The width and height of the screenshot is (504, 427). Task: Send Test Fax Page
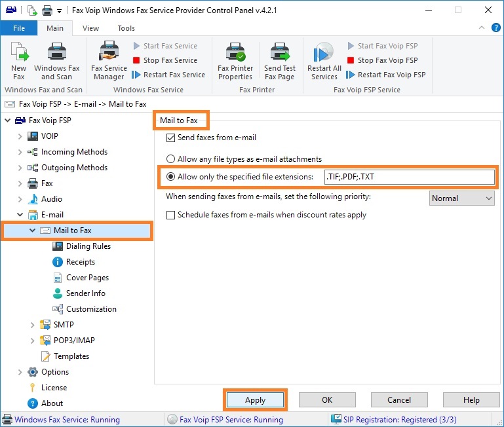tap(280, 61)
